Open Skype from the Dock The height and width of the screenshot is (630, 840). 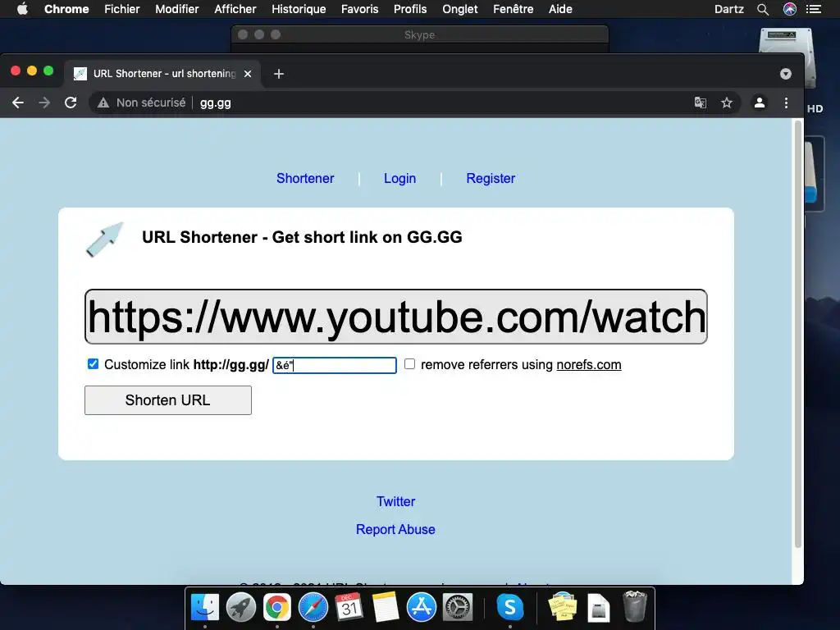(510, 607)
